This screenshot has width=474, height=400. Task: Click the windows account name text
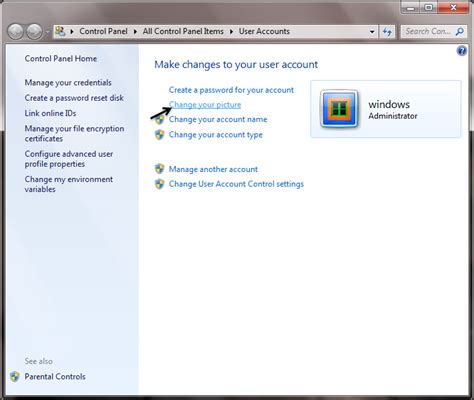point(389,104)
